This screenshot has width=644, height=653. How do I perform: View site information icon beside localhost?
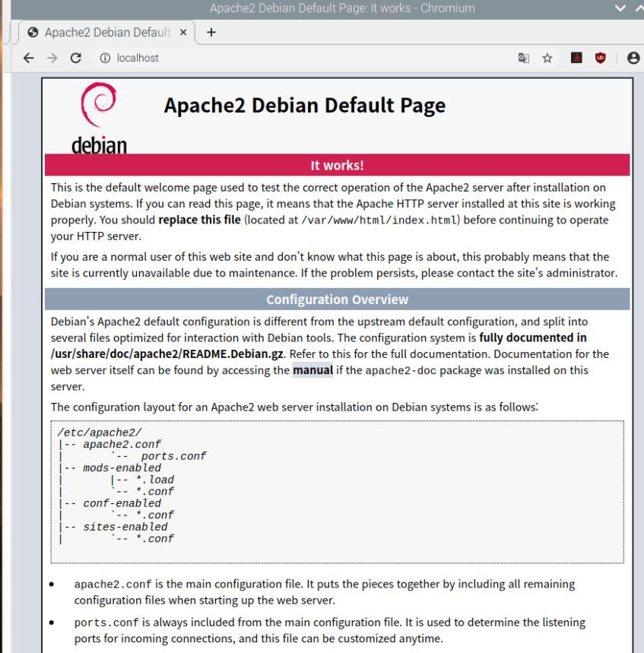pos(105,58)
